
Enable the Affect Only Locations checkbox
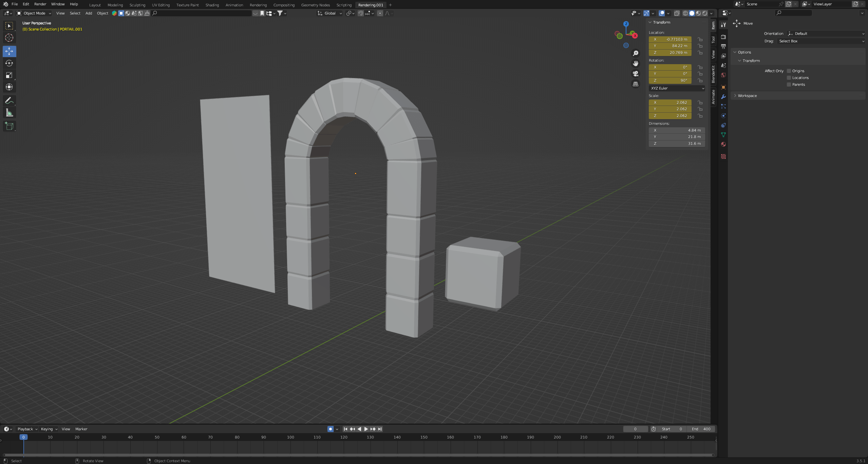point(789,78)
